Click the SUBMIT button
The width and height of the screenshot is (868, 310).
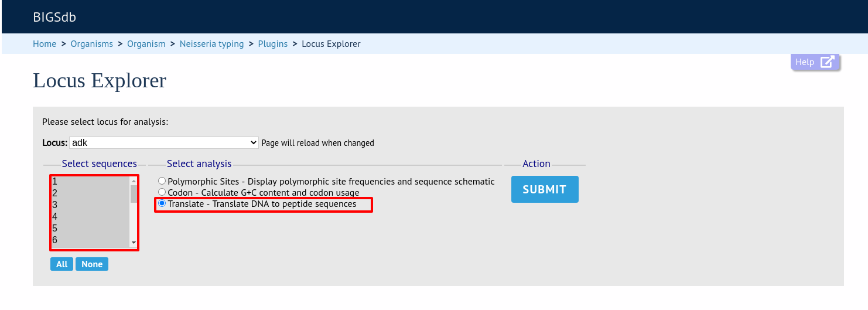point(545,189)
